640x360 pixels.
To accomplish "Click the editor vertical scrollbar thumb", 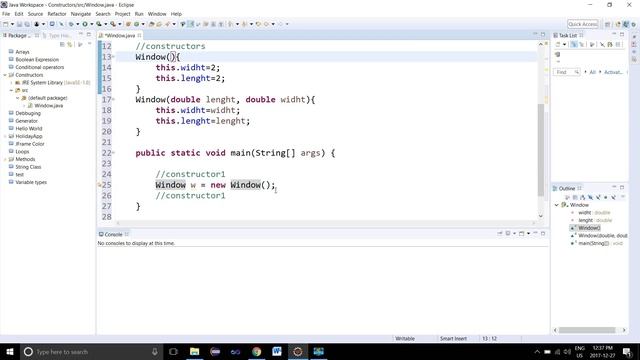I will (x=541, y=149).
